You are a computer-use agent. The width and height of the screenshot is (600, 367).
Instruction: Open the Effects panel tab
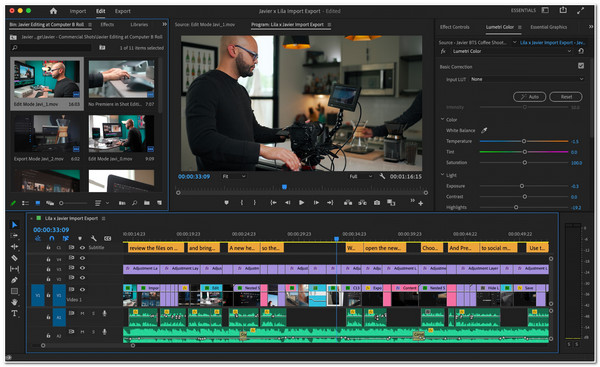click(x=107, y=24)
